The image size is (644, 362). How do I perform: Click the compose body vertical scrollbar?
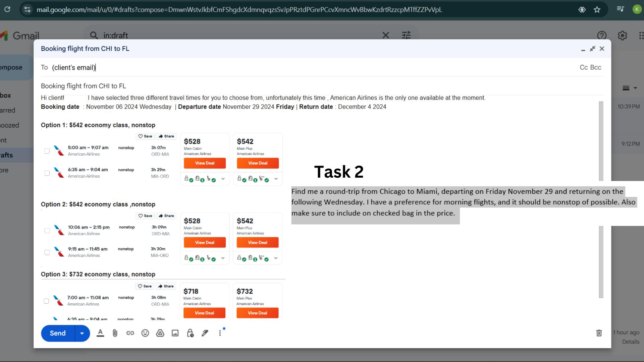pyautogui.click(x=601, y=141)
